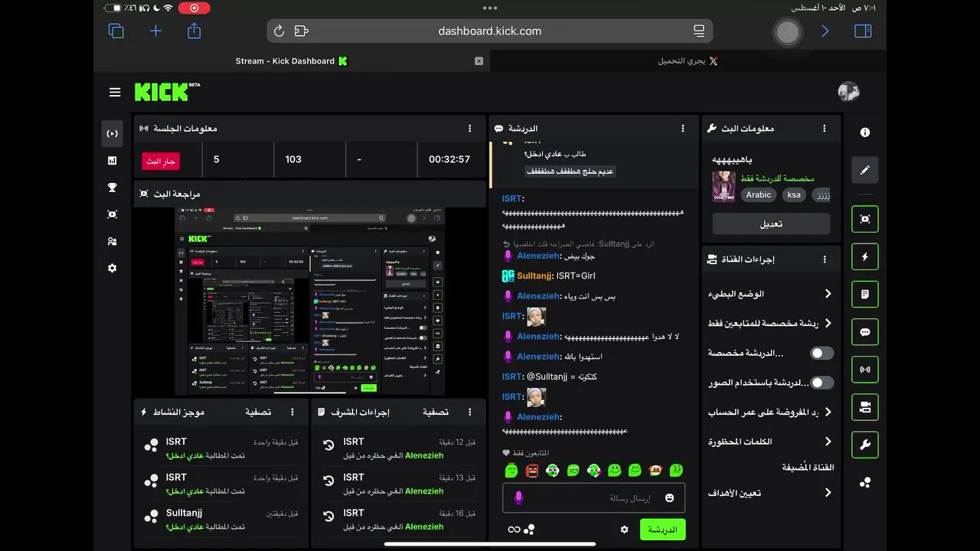Show all tabs with the overlapping squares icon
The width and height of the screenshot is (980, 551).
(116, 31)
